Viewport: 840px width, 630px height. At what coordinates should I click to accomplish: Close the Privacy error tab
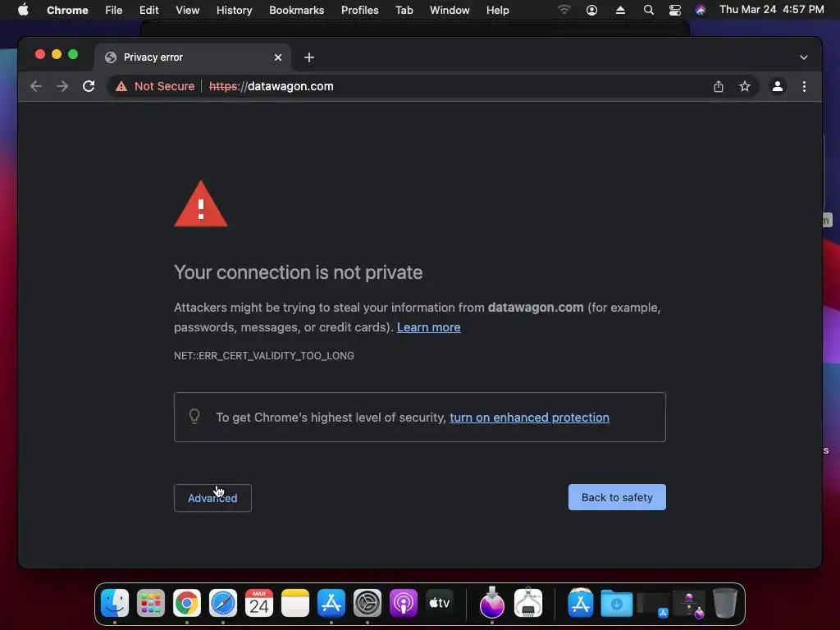tap(278, 57)
